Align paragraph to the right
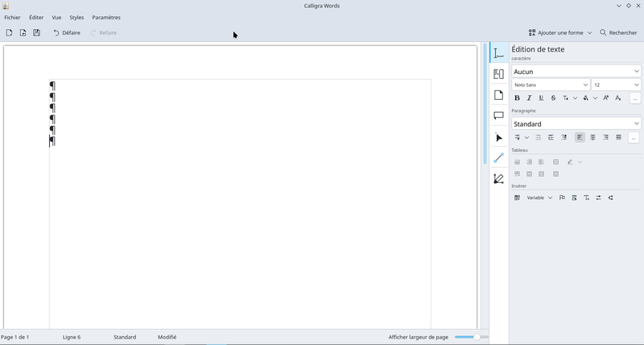644x345 pixels. point(606,137)
